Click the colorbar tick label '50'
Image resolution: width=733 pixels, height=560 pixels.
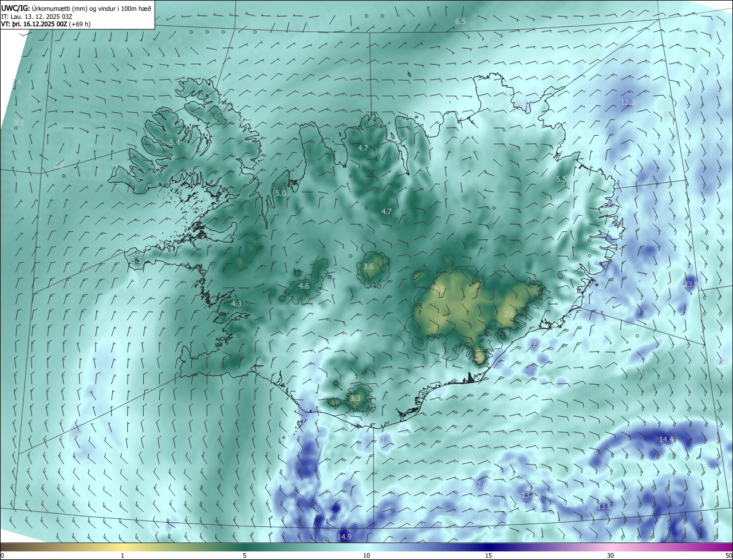728,555
